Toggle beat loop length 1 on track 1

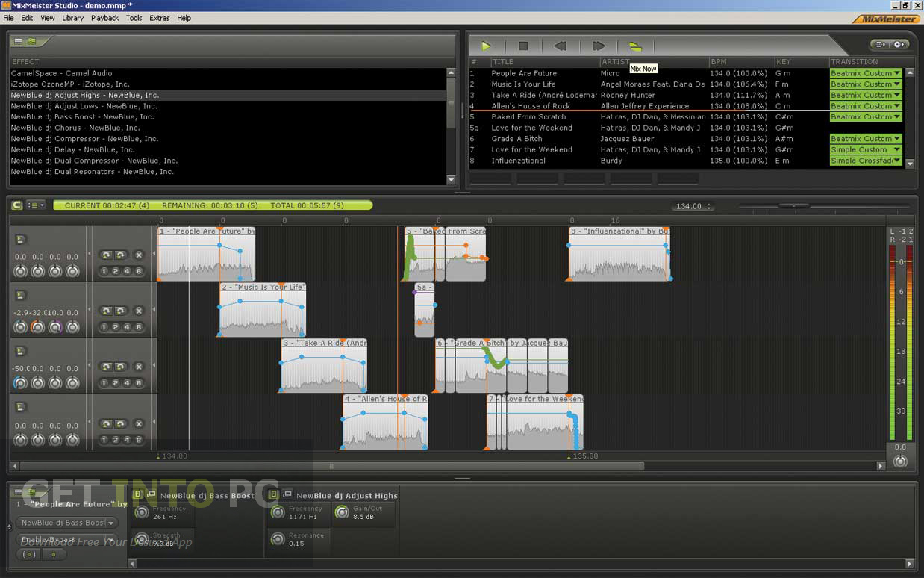(104, 271)
